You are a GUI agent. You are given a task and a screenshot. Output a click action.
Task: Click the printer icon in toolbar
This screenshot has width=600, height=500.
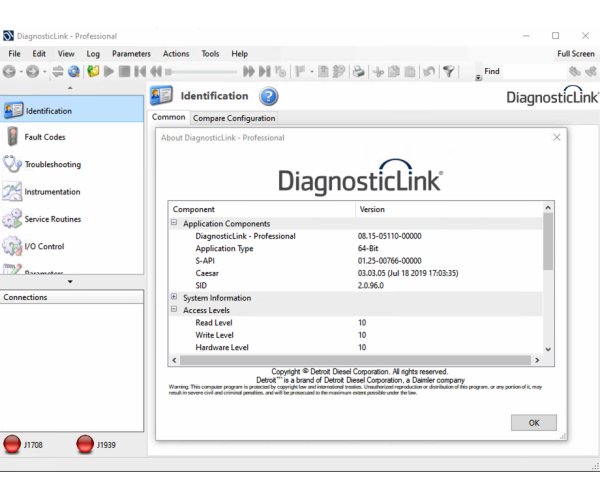[359, 72]
